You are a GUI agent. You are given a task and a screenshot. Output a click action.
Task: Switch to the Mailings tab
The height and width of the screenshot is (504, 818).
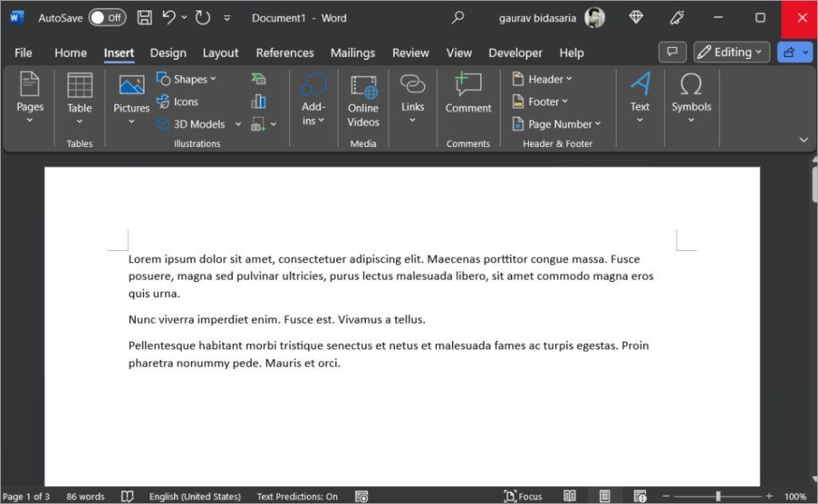(352, 53)
